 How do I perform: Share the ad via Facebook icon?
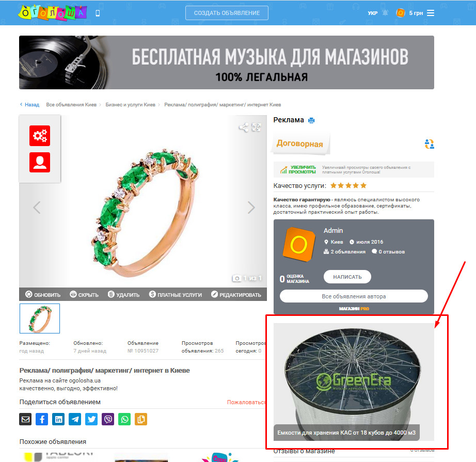[42, 419]
